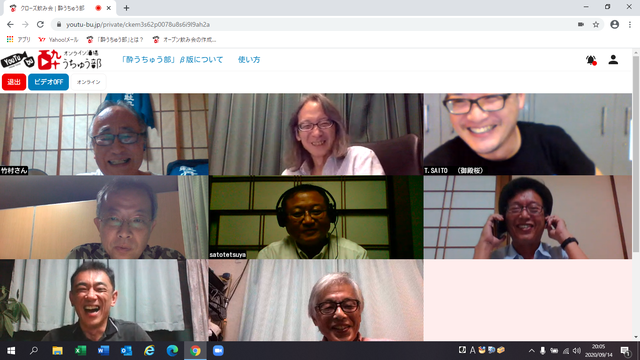Click the YouTu-bu fish logo
Image resolution: width=640 pixels, height=360 pixels.
pyautogui.click(x=18, y=60)
